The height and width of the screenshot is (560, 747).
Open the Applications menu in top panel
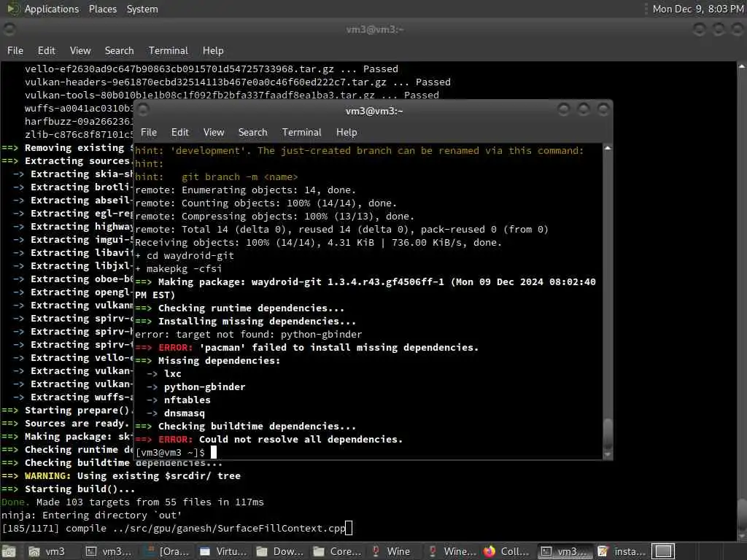pos(52,9)
